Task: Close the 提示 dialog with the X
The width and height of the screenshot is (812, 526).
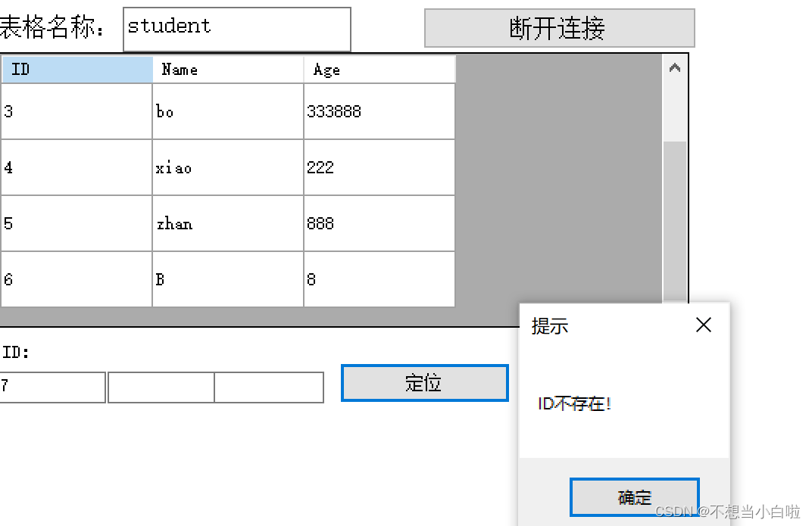Action: [703, 325]
